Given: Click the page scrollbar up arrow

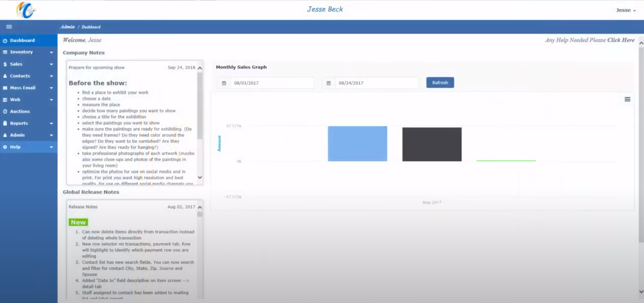Looking at the screenshot, I should click(641, 43).
